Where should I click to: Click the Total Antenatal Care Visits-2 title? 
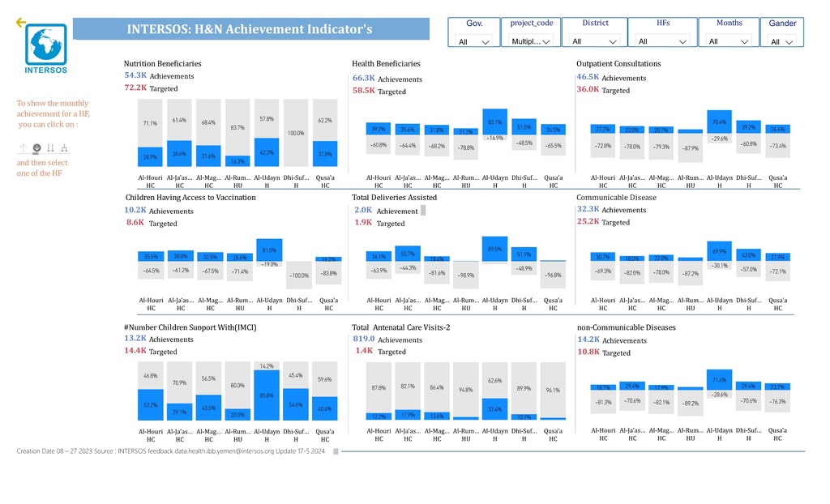[400, 327]
